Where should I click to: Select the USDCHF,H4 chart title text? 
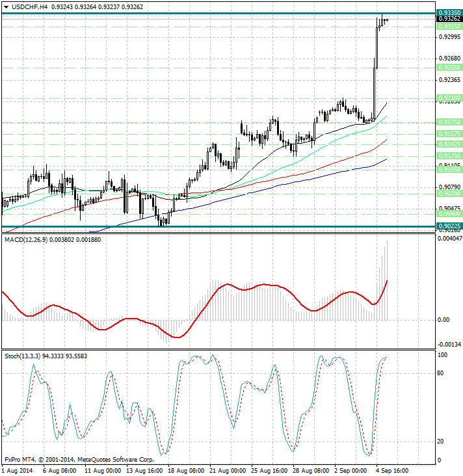[29, 7]
